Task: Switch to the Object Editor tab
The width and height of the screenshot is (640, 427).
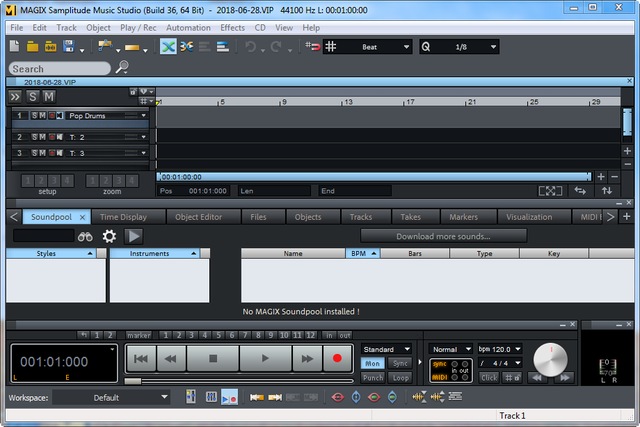Action: [199, 216]
